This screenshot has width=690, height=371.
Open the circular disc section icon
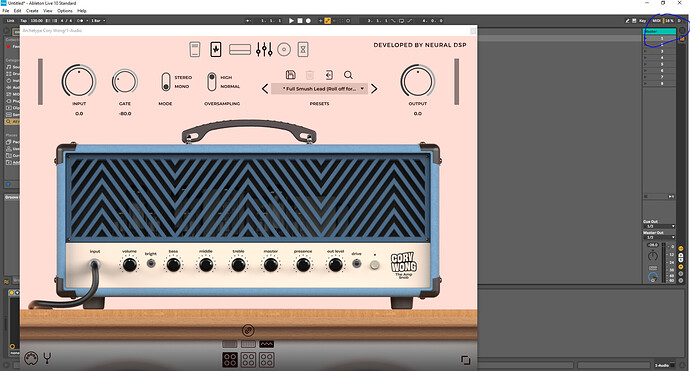point(284,49)
